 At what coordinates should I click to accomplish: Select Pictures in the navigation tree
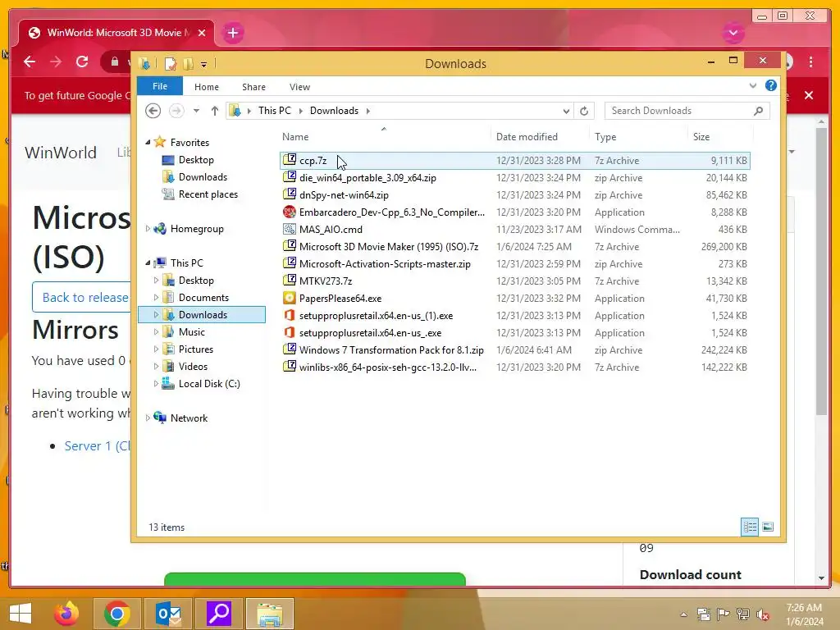click(195, 349)
